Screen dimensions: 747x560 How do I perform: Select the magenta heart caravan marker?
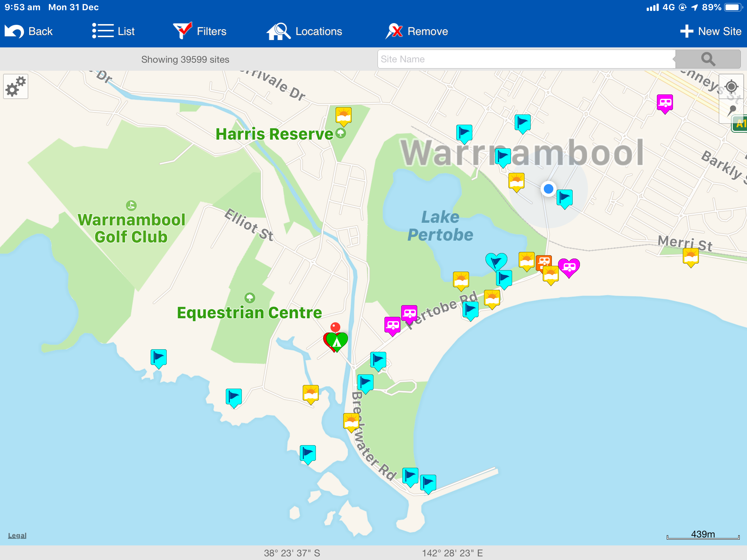pos(569,267)
